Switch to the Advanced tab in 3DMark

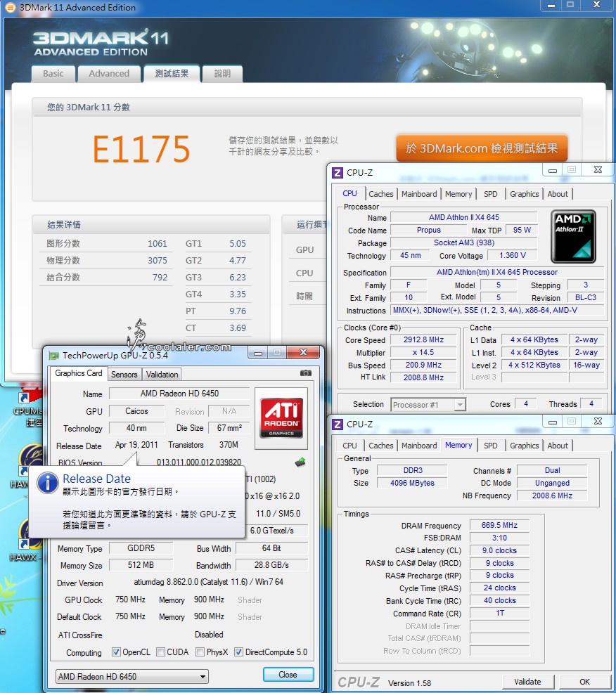(x=109, y=74)
